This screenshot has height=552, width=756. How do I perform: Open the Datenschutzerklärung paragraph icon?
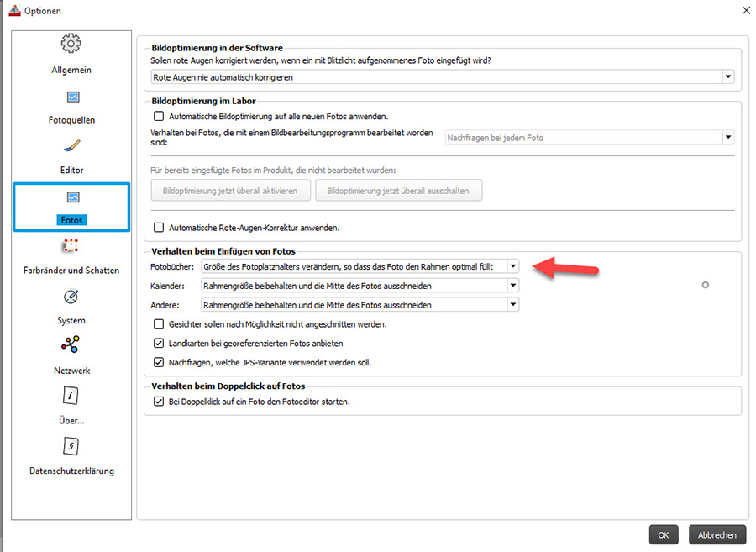click(x=71, y=446)
